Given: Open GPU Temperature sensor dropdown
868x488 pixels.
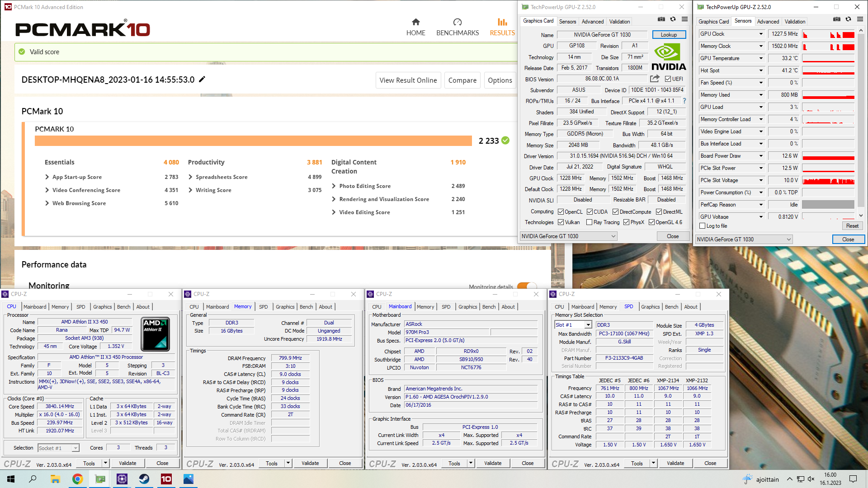Looking at the screenshot, I should [761, 58].
